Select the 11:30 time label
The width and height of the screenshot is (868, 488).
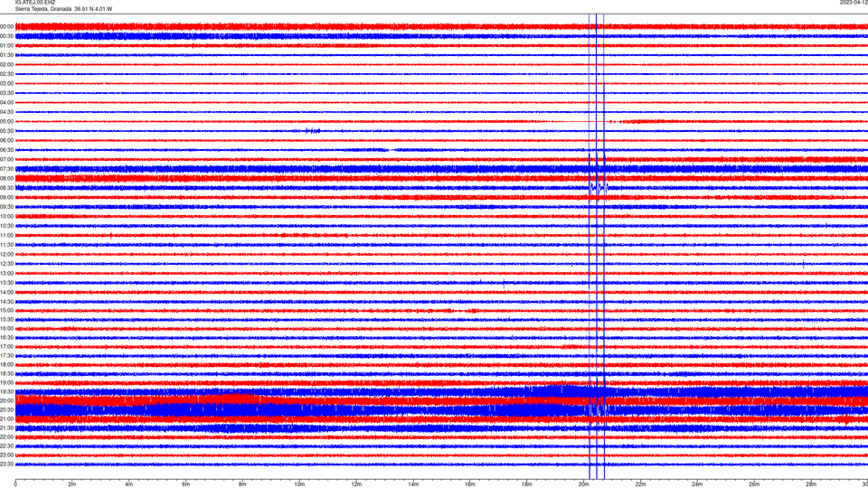6,245
